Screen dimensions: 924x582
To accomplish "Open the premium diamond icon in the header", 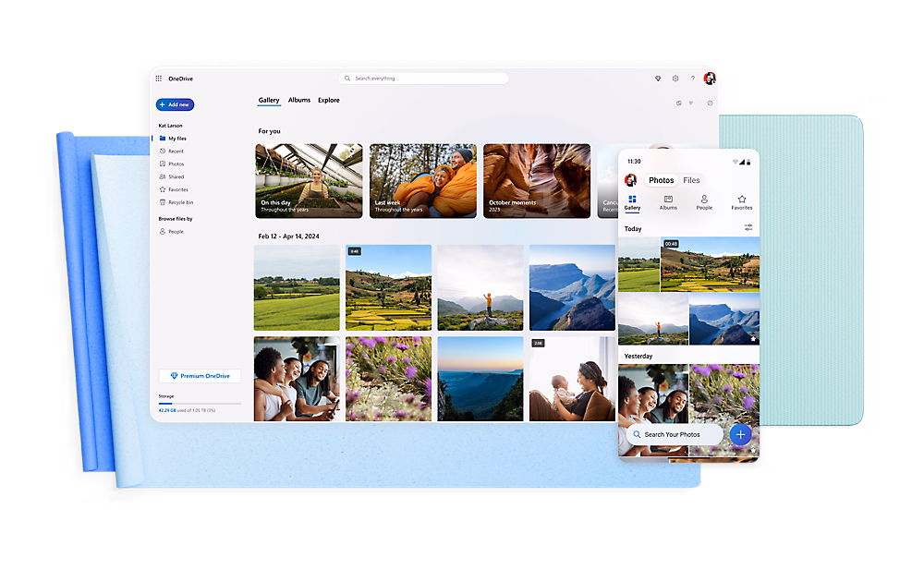I will [x=658, y=79].
